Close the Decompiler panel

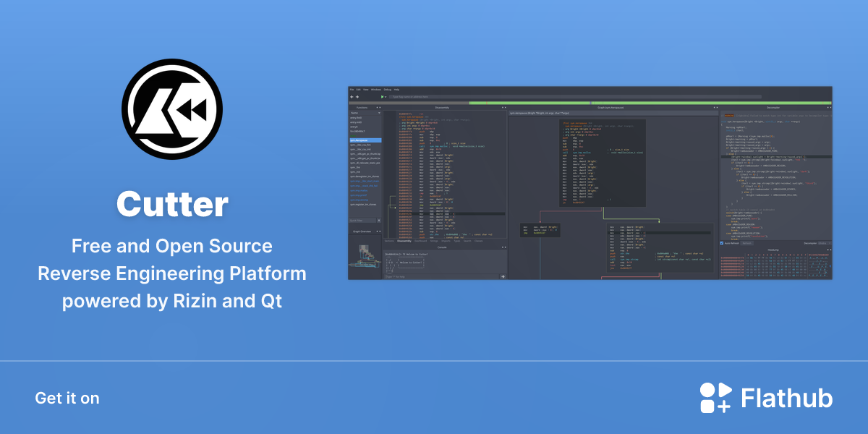[830, 108]
